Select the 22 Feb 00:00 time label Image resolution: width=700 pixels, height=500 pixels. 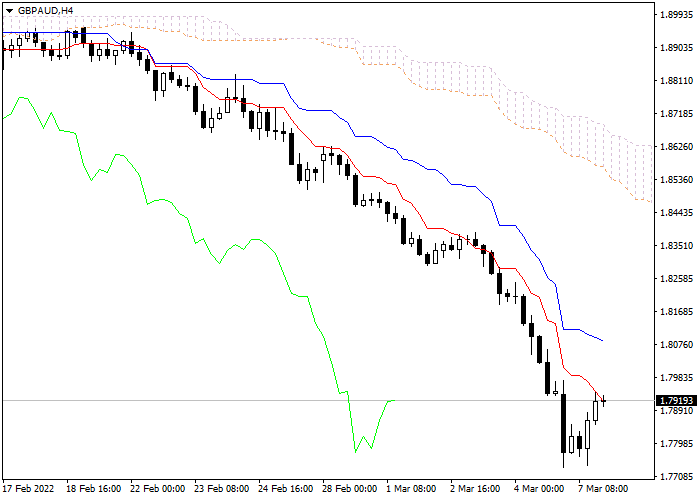pyautogui.click(x=158, y=489)
